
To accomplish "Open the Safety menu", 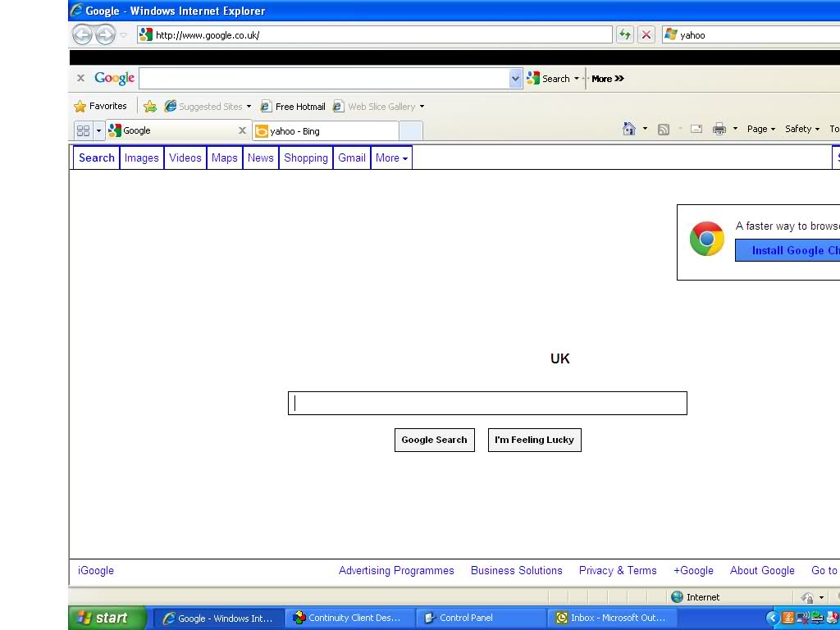I will tap(802, 129).
